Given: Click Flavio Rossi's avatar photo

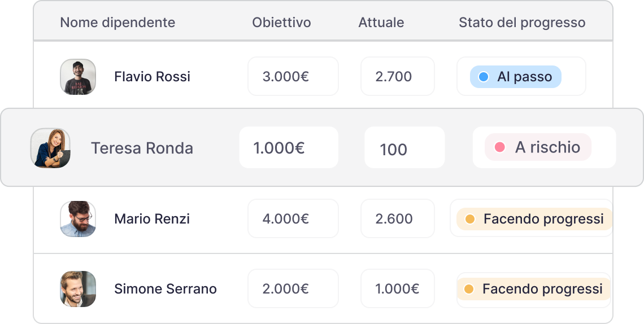Looking at the screenshot, I should (78, 77).
